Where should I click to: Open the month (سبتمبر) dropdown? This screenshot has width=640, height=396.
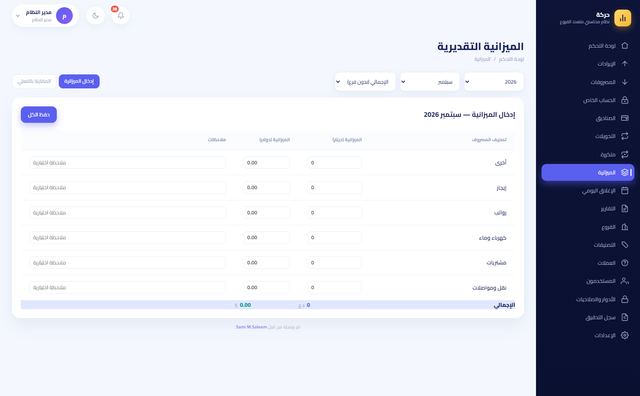click(430, 82)
